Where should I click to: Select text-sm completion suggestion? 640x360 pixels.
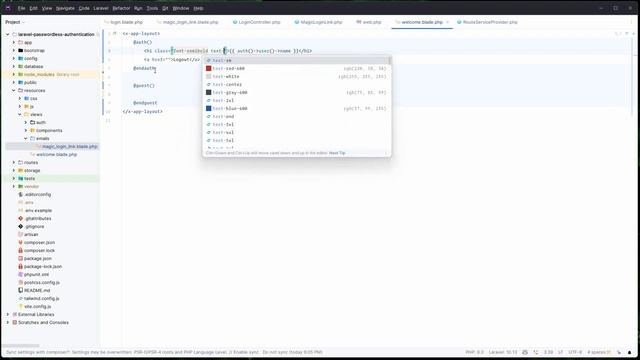click(x=296, y=60)
